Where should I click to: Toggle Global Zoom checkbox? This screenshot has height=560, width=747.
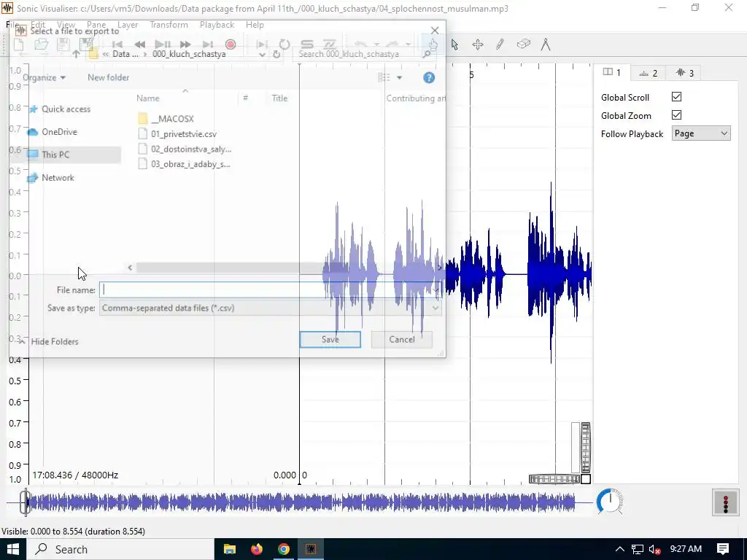[676, 114]
